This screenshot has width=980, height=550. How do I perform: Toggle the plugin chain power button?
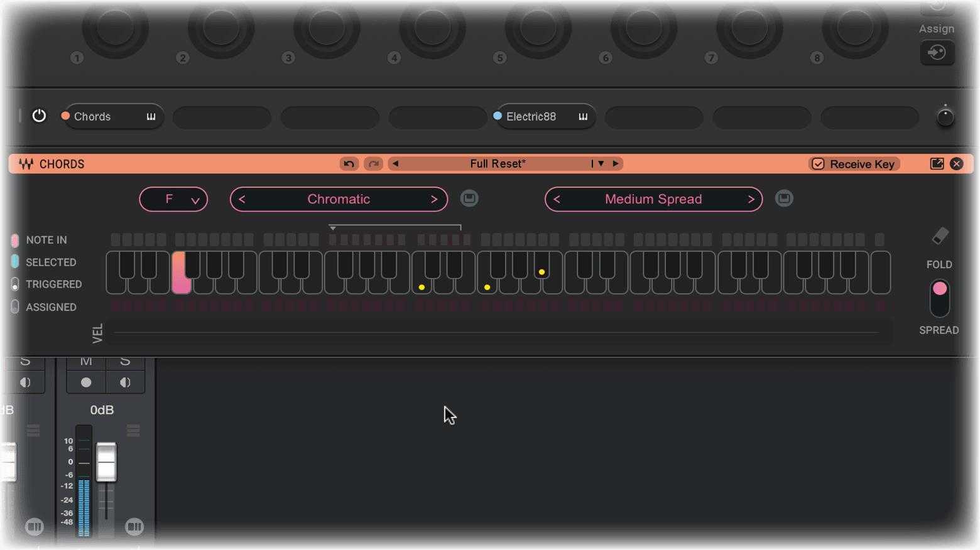[x=39, y=116]
